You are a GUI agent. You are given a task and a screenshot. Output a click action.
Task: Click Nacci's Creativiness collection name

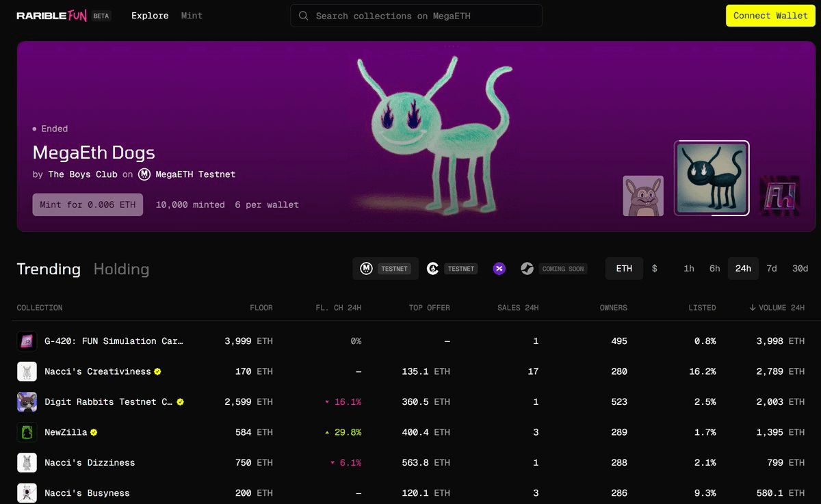tap(98, 371)
